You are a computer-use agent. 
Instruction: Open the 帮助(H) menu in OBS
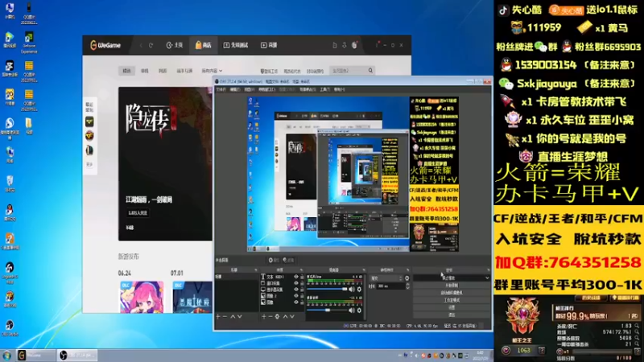[339, 89]
